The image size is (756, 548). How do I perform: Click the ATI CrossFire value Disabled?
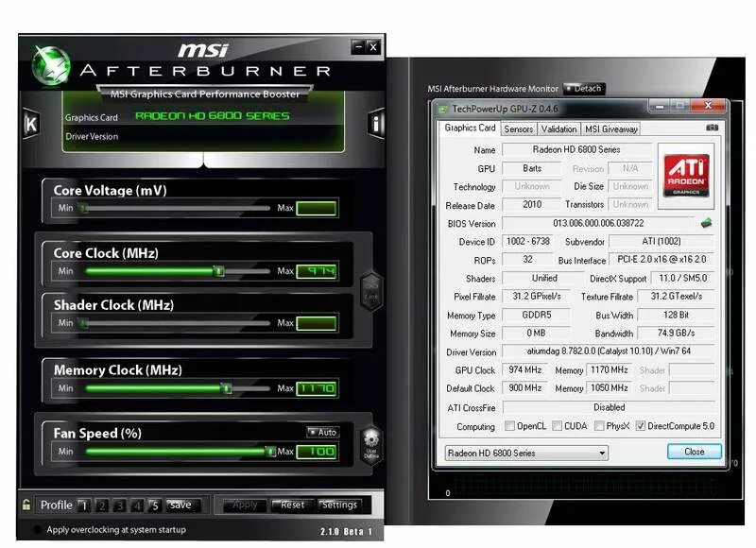609,407
